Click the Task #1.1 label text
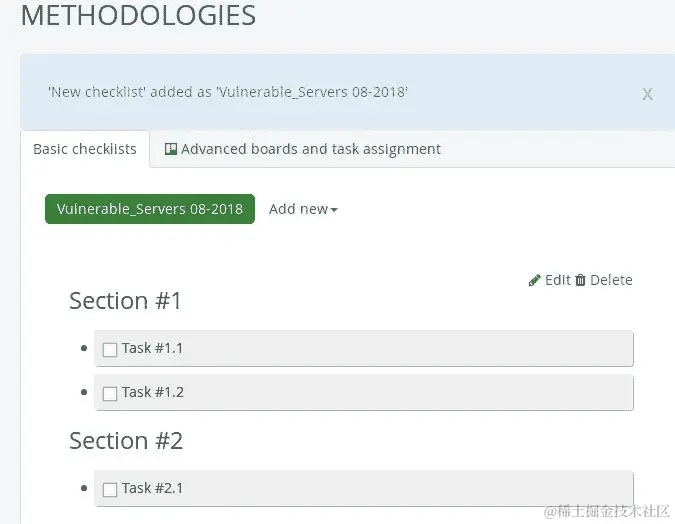Viewport: 675px width, 524px height. [152, 348]
